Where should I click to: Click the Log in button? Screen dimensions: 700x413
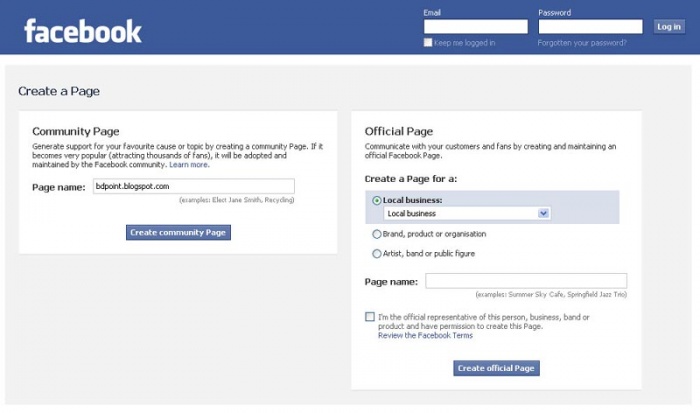click(669, 27)
